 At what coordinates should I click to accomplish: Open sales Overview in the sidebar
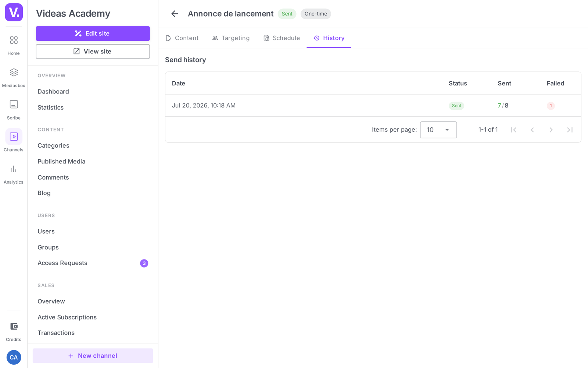pos(51,301)
